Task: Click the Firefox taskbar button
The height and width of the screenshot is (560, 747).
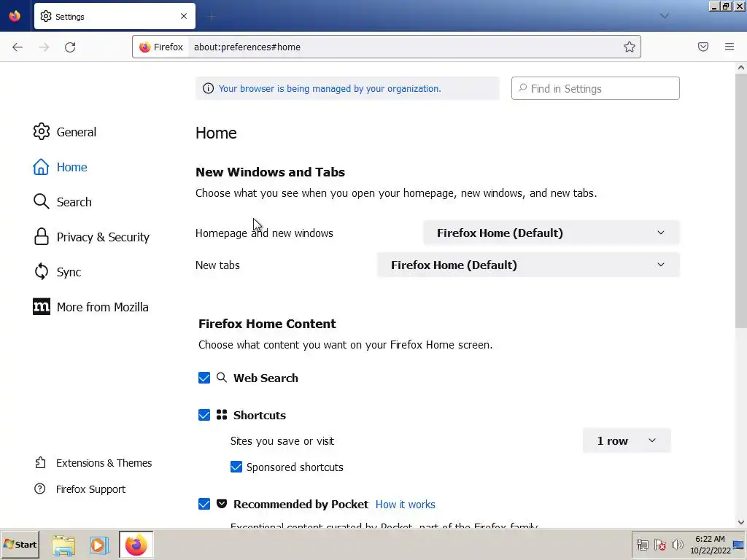Action: [x=136, y=545]
